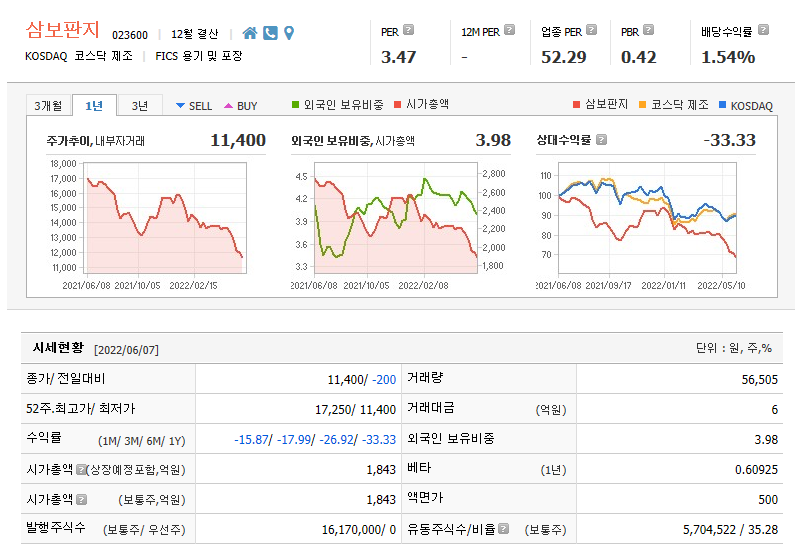Image resolution: width=795 pixels, height=558 pixels.
Task: Click the 12월 결산 label
Action: 195,34
